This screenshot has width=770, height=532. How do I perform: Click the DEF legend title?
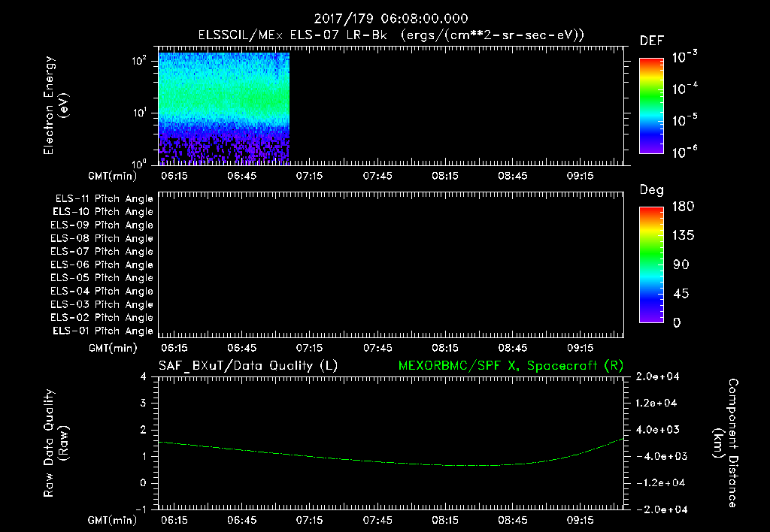pos(652,41)
